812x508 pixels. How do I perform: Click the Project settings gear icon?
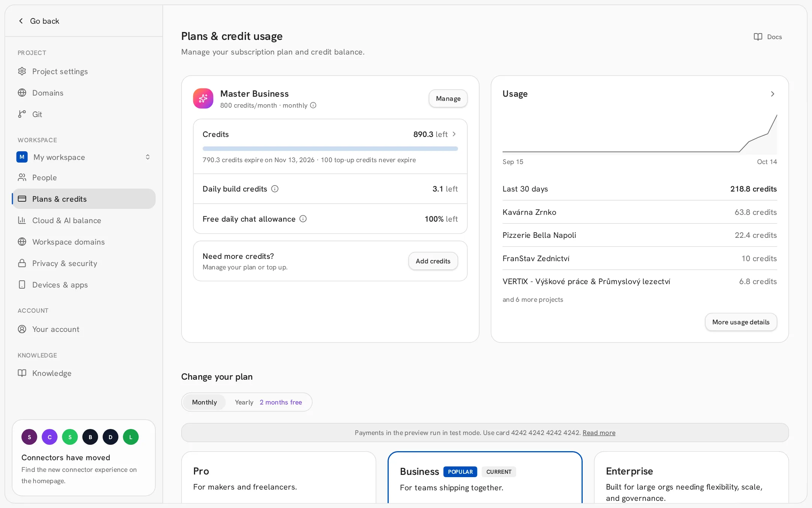pyautogui.click(x=22, y=71)
